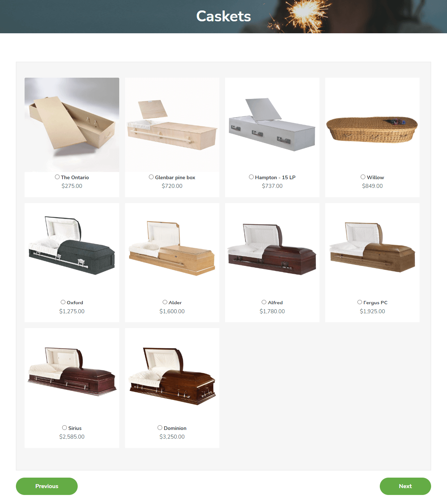Open the Alfred dark red casket image
Image resolution: width=447 pixels, height=504 pixels.
tap(272, 250)
